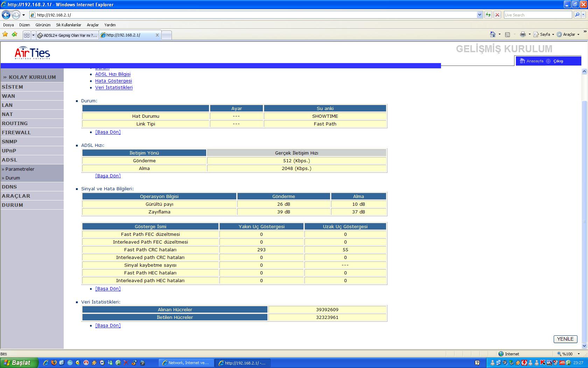588x368 pixels.
Task: Open the recent pages dropdown arrow
Action: click(23, 15)
